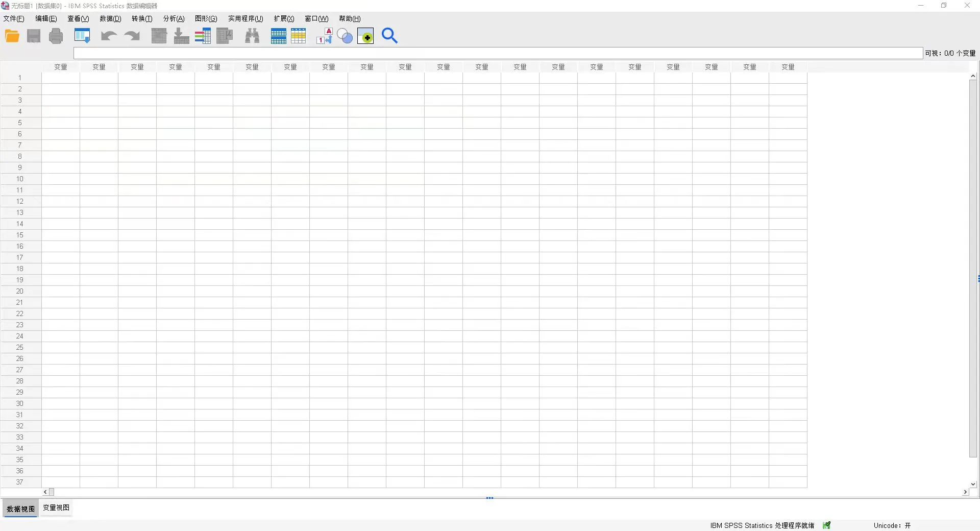The width and height of the screenshot is (980, 531).
Task: Click 'IBM SPSS Statistics 处理程序就绪' status text
Action: pyautogui.click(x=762, y=525)
